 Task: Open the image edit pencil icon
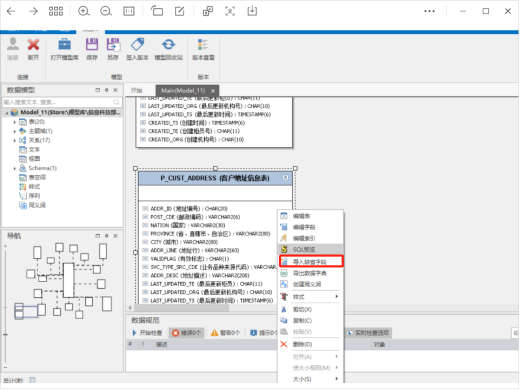(180, 11)
